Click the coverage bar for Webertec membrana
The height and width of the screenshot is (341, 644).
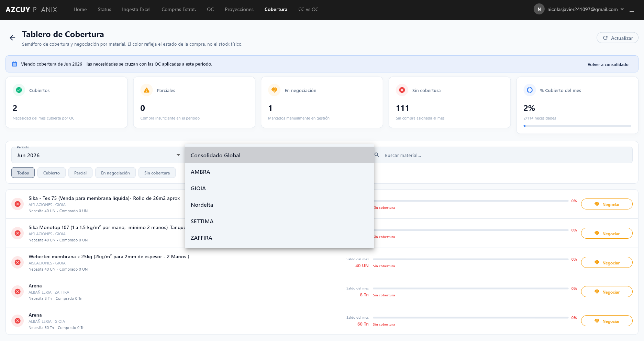pos(470,259)
